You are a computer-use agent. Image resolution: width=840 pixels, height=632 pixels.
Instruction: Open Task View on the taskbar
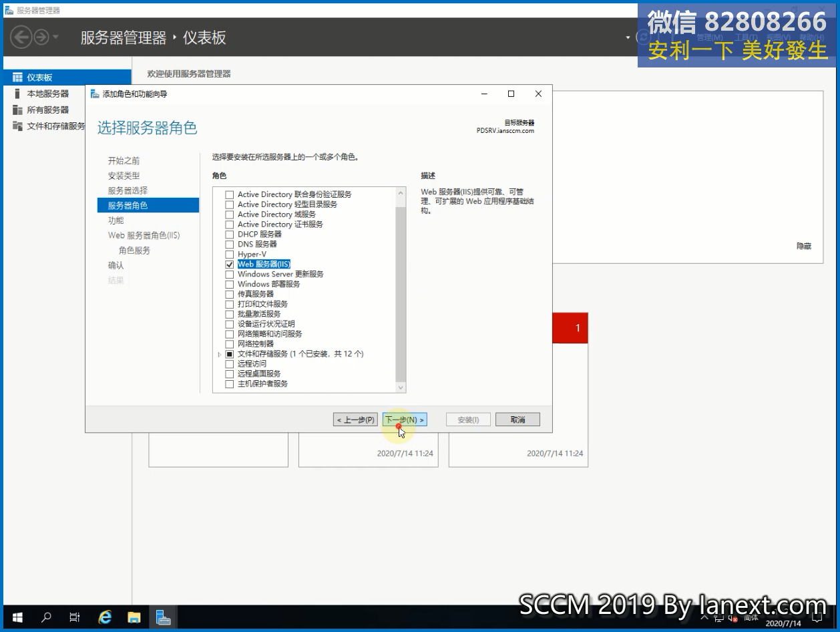[x=75, y=617]
